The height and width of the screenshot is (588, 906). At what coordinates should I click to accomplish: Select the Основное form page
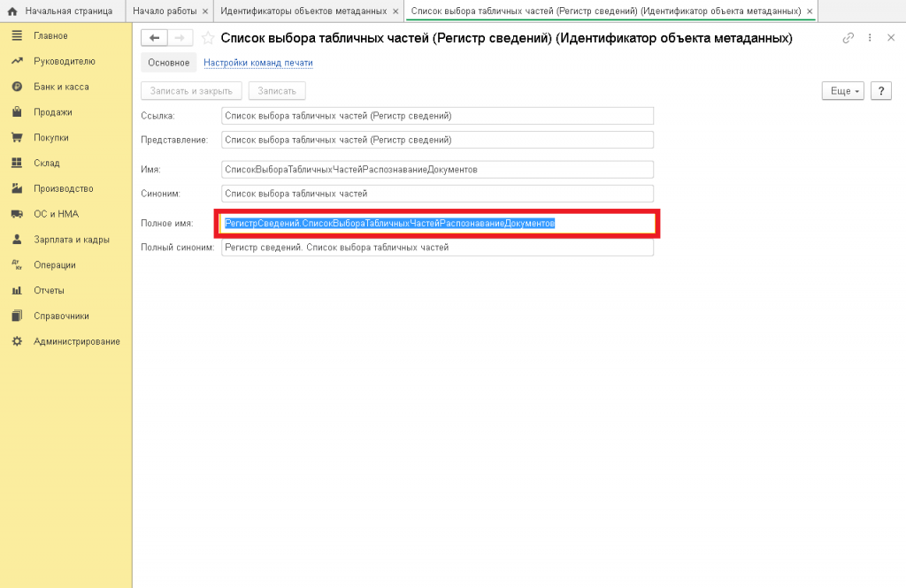click(x=169, y=63)
